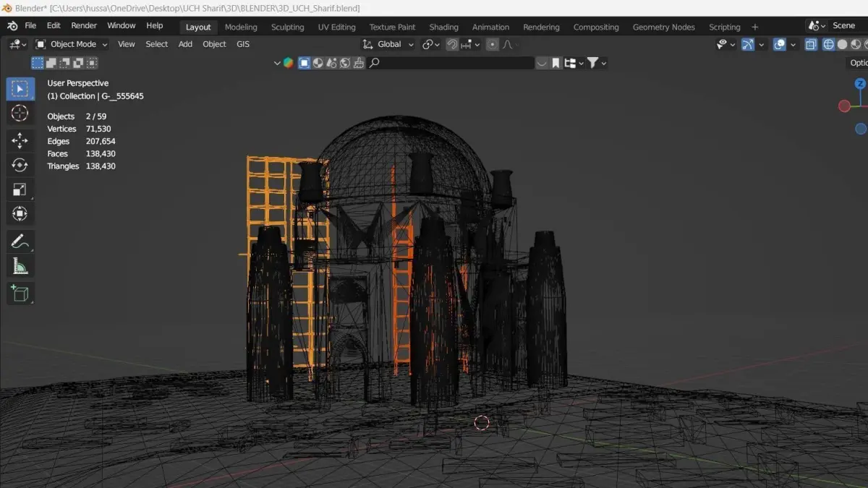Click the red X axis gizmo handle
Viewport: 868px width, 488px height.
tap(844, 106)
